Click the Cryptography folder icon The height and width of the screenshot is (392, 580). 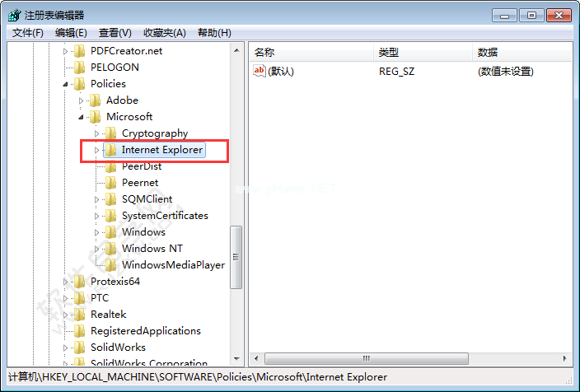coord(110,133)
